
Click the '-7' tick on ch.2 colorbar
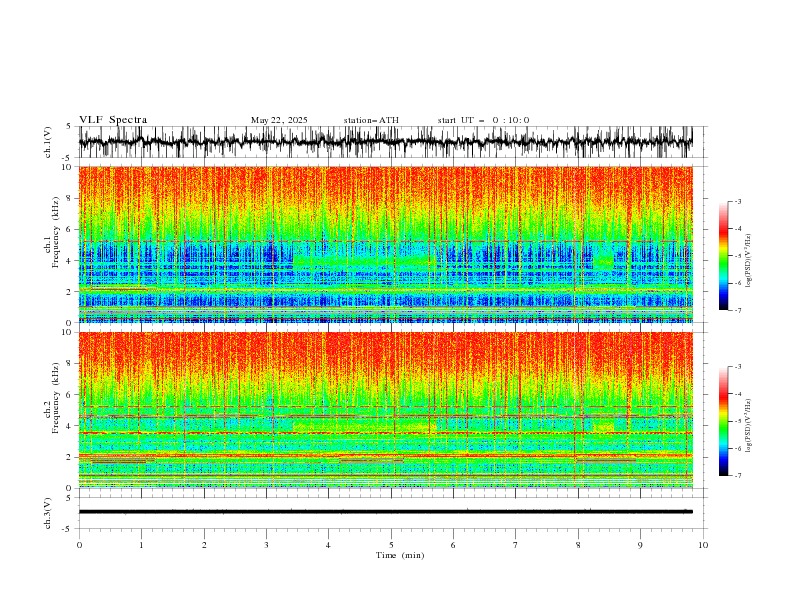click(738, 476)
